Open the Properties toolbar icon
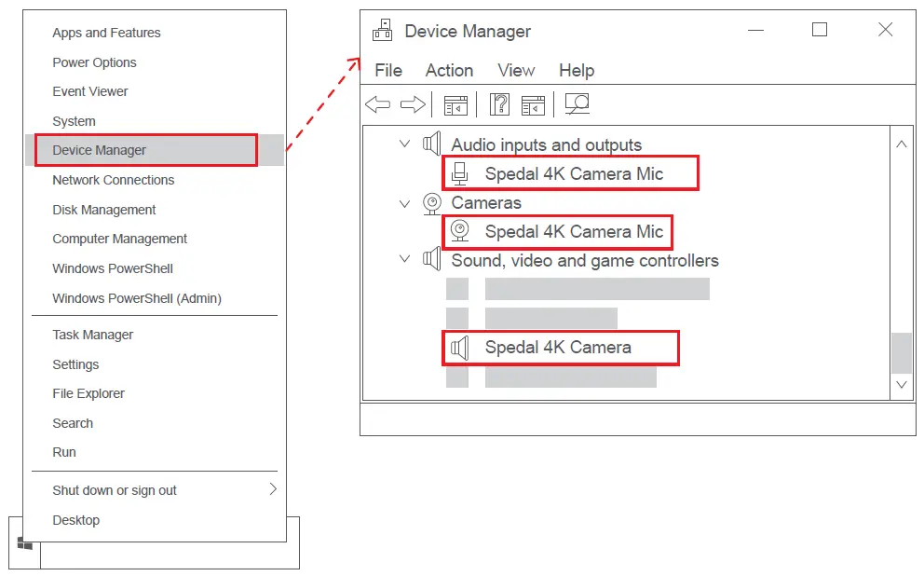Screen dimensions: 924x576 pyautogui.click(x=455, y=105)
